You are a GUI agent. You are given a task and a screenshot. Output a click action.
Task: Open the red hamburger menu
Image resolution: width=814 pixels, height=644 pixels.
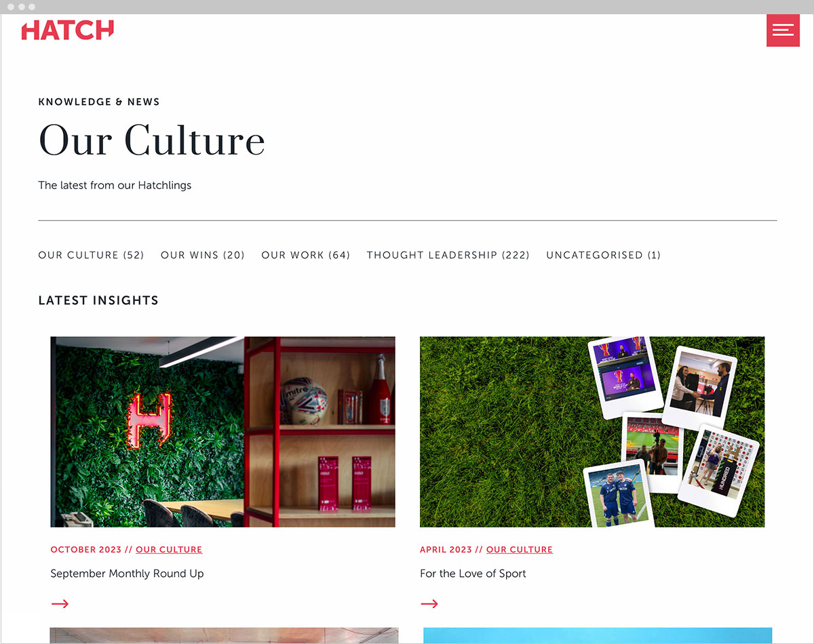click(x=783, y=30)
